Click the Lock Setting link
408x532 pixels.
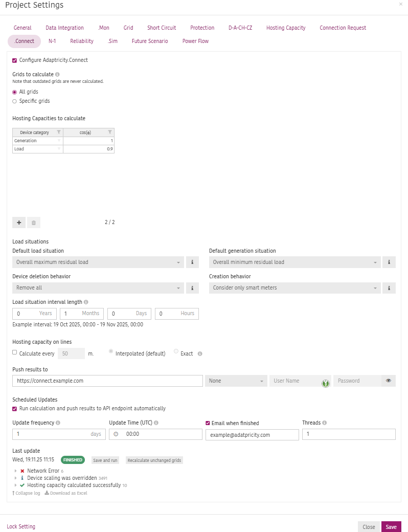pos(20,526)
